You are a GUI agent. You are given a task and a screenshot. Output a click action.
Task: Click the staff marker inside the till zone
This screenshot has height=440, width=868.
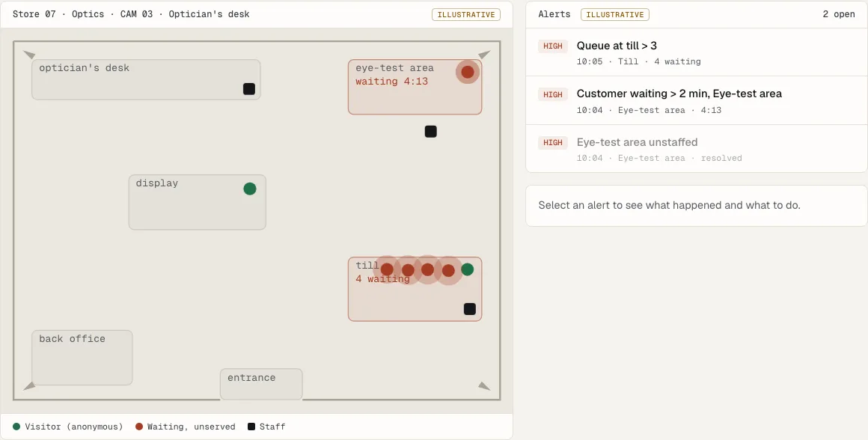pyautogui.click(x=469, y=309)
